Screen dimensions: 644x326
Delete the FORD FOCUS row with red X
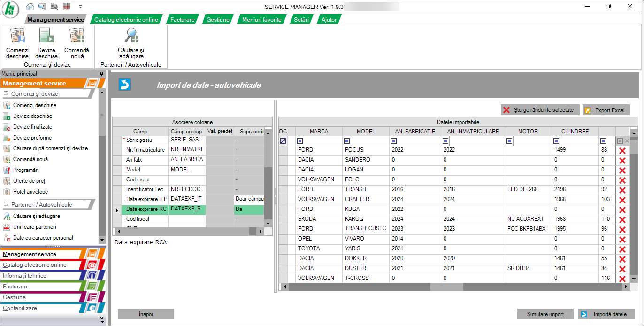click(x=622, y=150)
